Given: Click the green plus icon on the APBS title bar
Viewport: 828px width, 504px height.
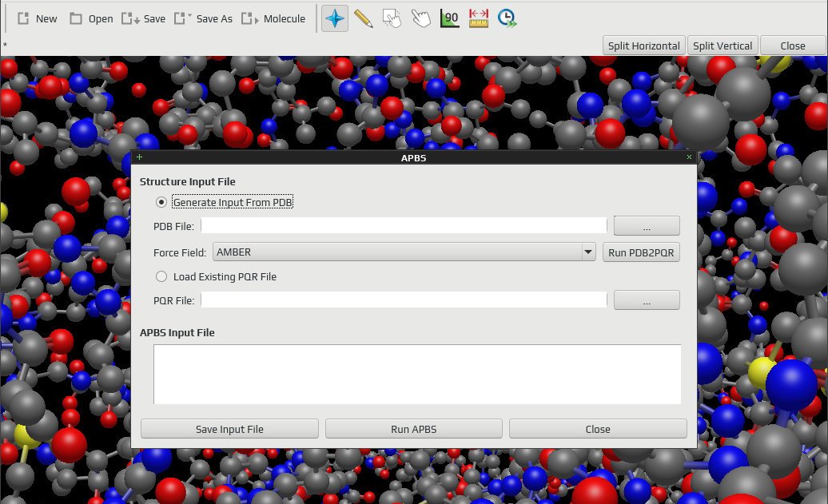Looking at the screenshot, I should point(139,157).
